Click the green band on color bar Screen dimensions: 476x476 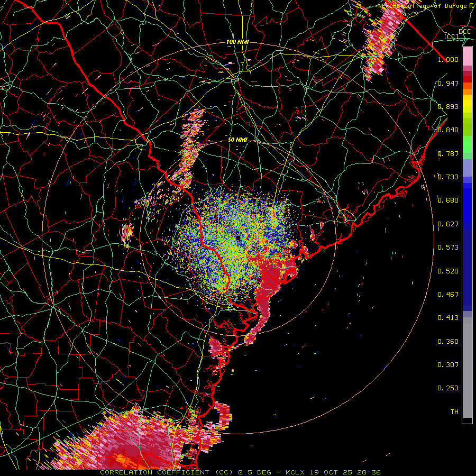(467, 144)
